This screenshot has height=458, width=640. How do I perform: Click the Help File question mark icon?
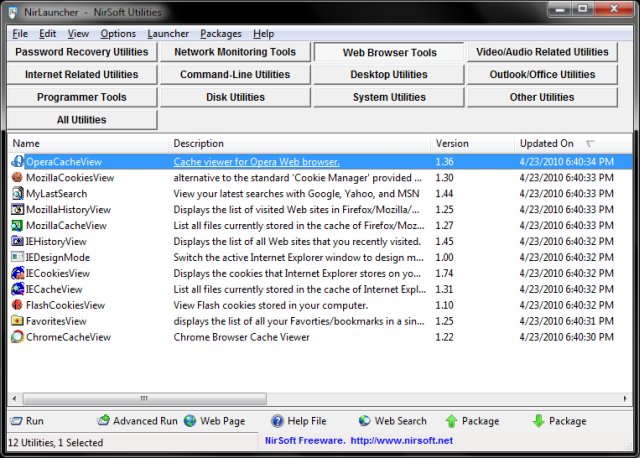pyautogui.click(x=277, y=421)
